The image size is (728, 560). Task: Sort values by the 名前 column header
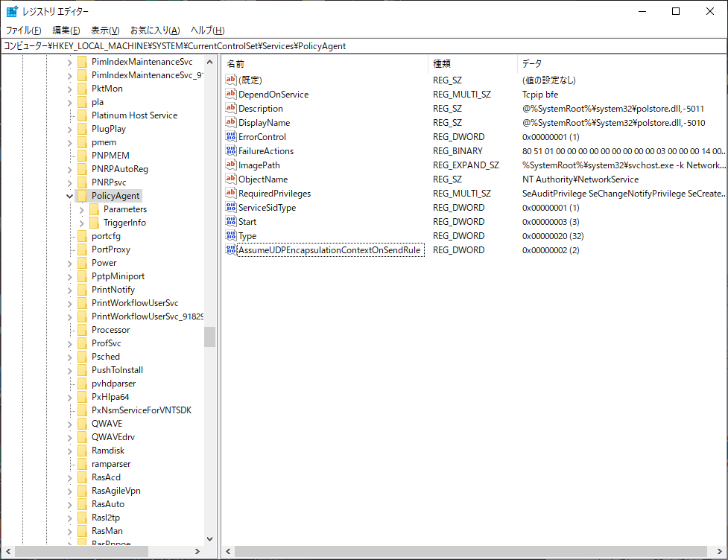(325, 63)
